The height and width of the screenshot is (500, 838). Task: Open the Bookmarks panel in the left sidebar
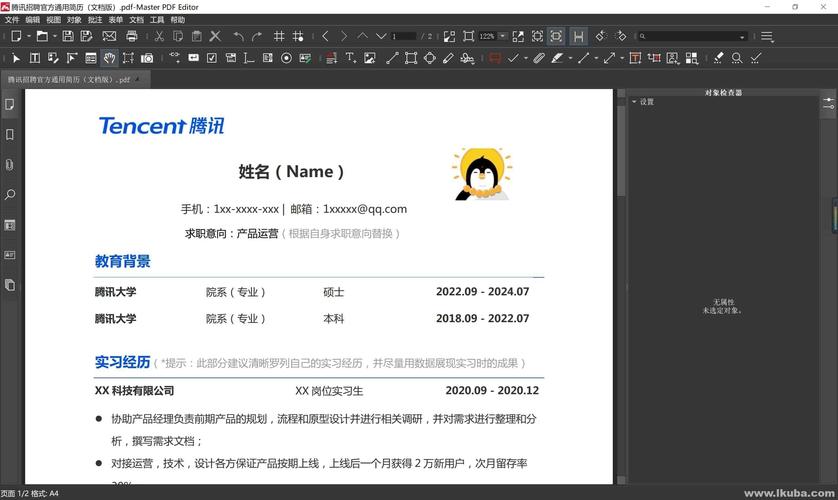tap(10, 135)
